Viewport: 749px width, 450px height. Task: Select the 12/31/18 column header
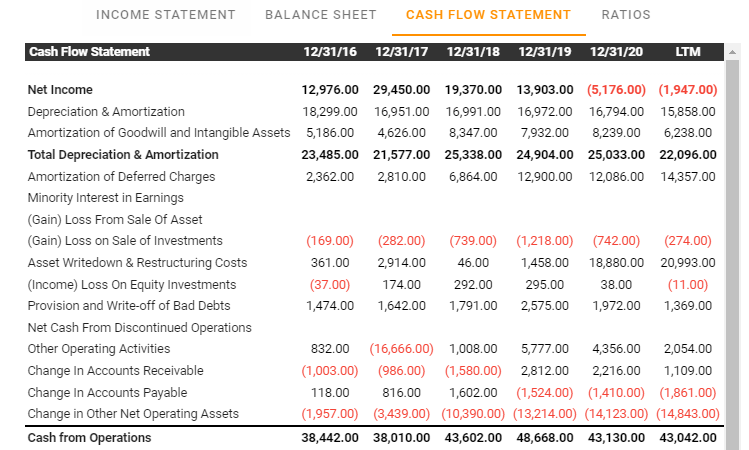tap(475, 51)
